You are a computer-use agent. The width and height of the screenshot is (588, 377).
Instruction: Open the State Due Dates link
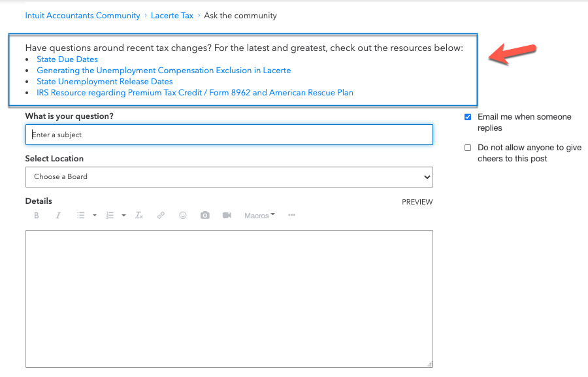(x=67, y=59)
